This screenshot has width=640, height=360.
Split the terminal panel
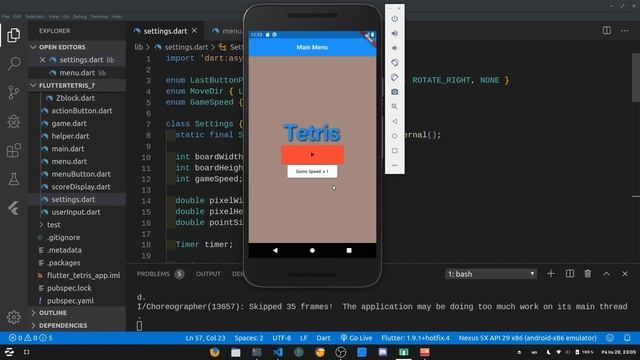pyautogui.click(x=569, y=274)
